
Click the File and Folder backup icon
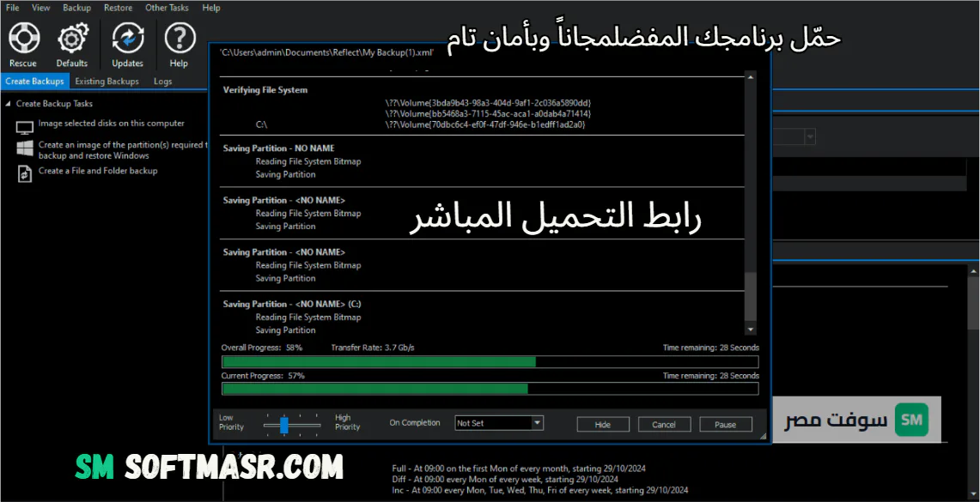click(x=24, y=173)
